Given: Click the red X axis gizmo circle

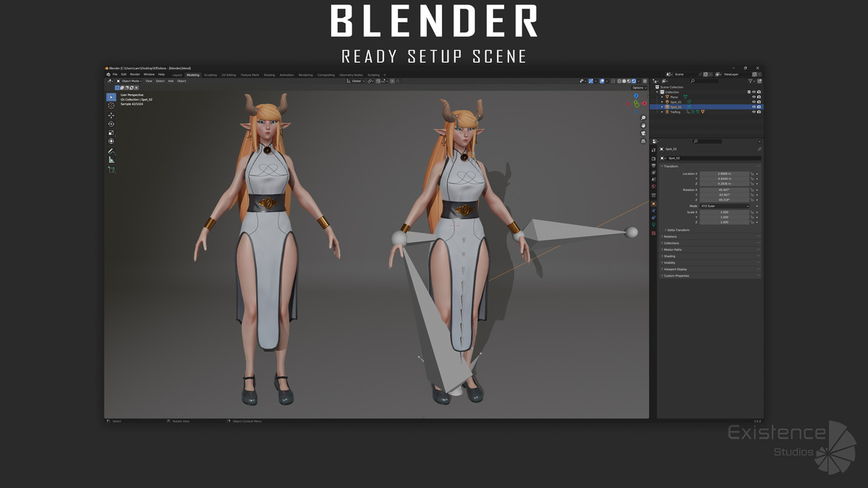Looking at the screenshot, I should point(644,103).
